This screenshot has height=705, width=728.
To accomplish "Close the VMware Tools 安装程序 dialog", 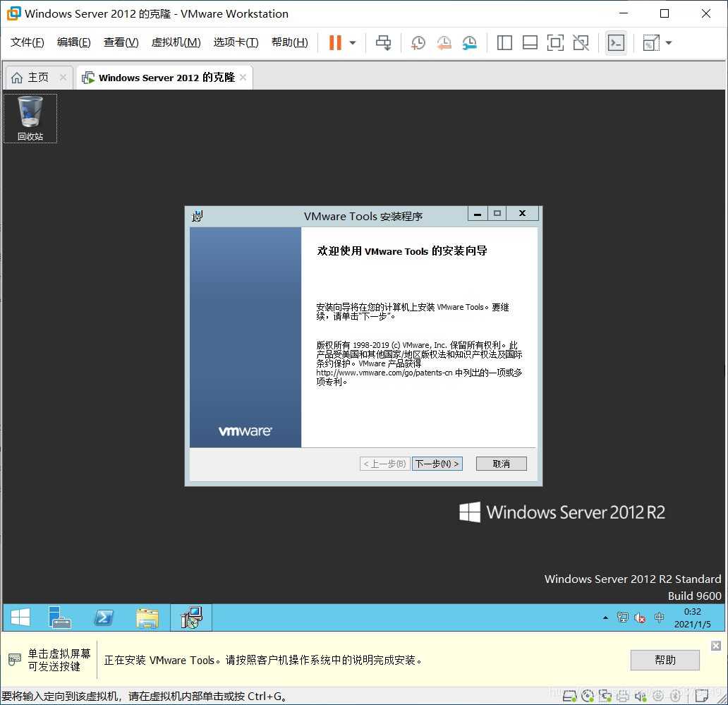I will 522,214.
